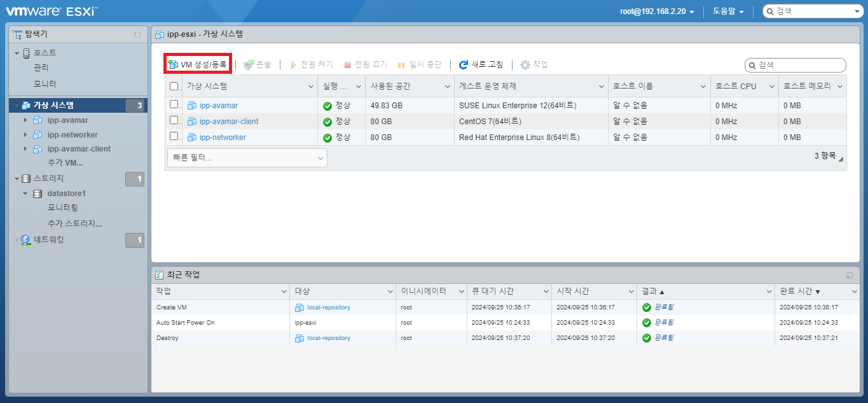Open the 콘솔 toolbar item

coord(258,64)
